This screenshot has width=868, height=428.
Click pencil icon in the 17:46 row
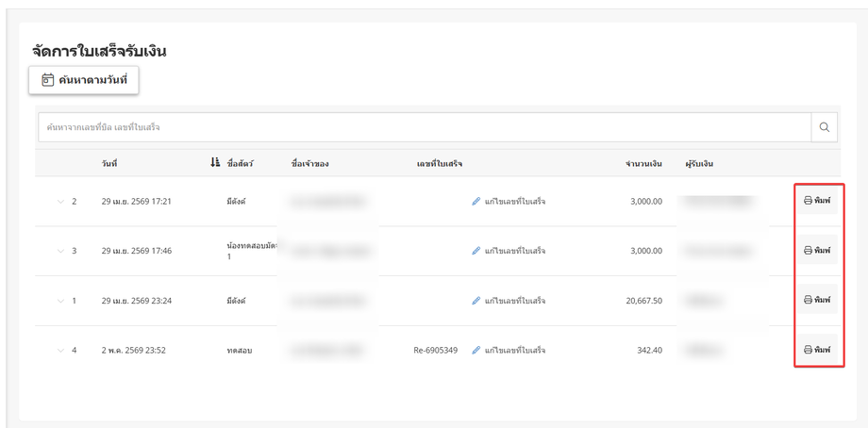(x=476, y=251)
